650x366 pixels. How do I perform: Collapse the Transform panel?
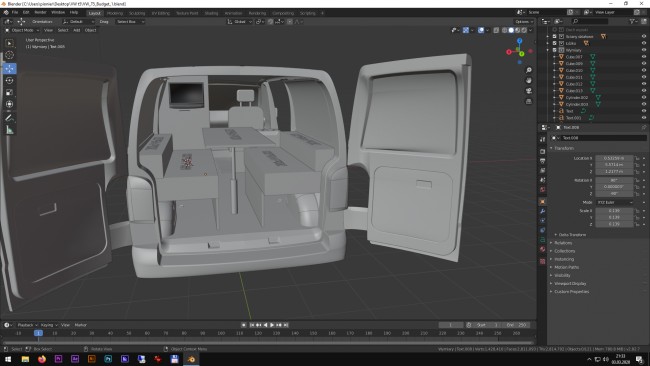click(564, 148)
